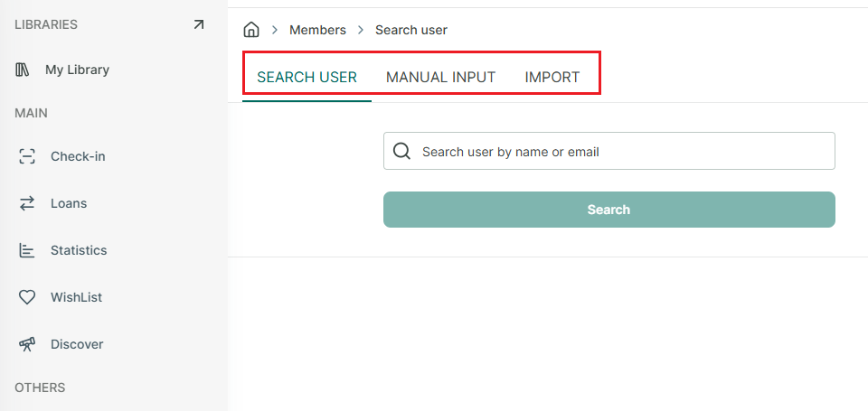Image resolution: width=868 pixels, height=411 pixels.
Task: Click the My Library books icon
Action: pyautogui.click(x=22, y=70)
